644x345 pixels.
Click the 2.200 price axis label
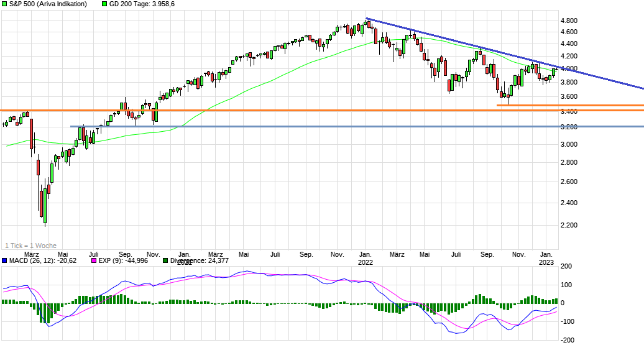click(569, 225)
